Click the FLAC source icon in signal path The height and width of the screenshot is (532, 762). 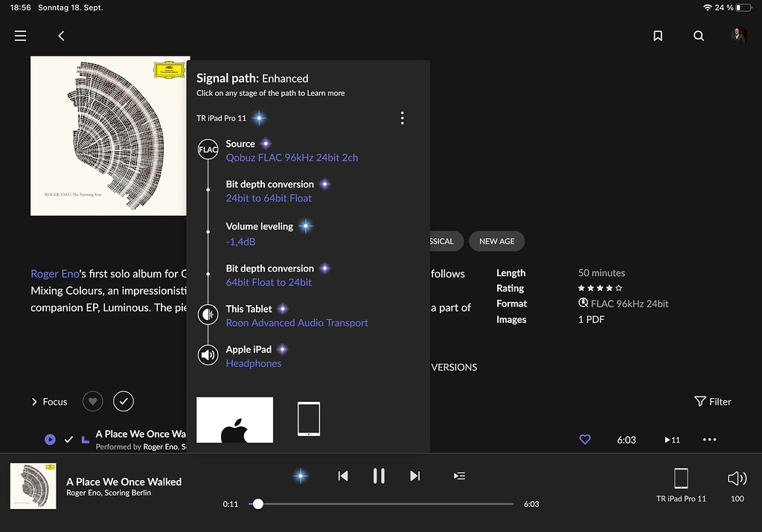[x=208, y=149]
